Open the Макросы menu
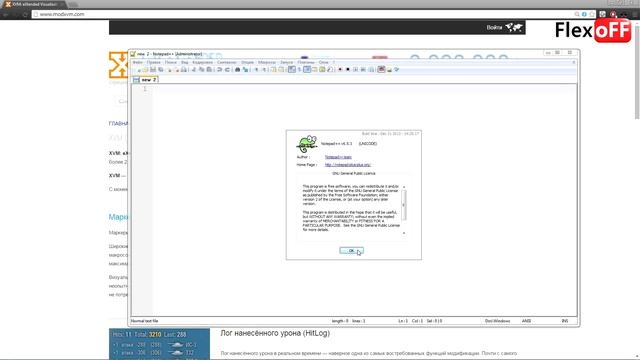 (x=267, y=62)
